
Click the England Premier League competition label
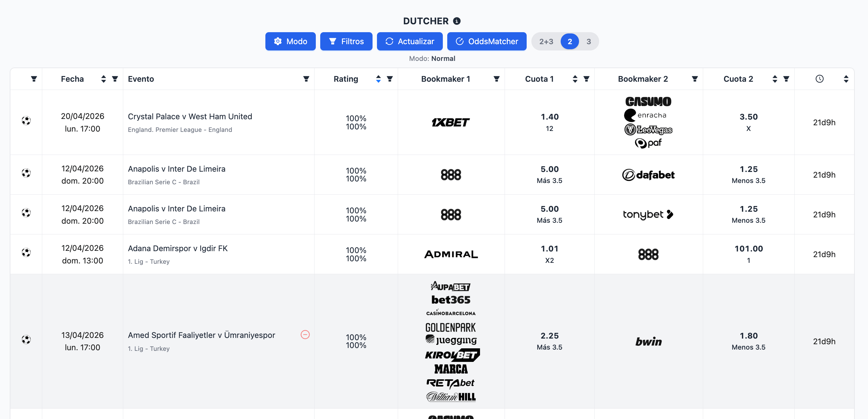point(180,130)
